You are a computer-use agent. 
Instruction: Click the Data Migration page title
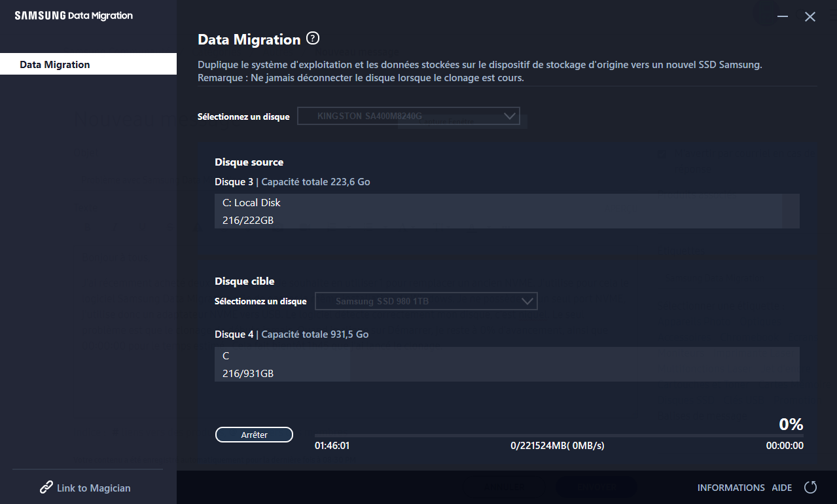click(x=249, y=39)
